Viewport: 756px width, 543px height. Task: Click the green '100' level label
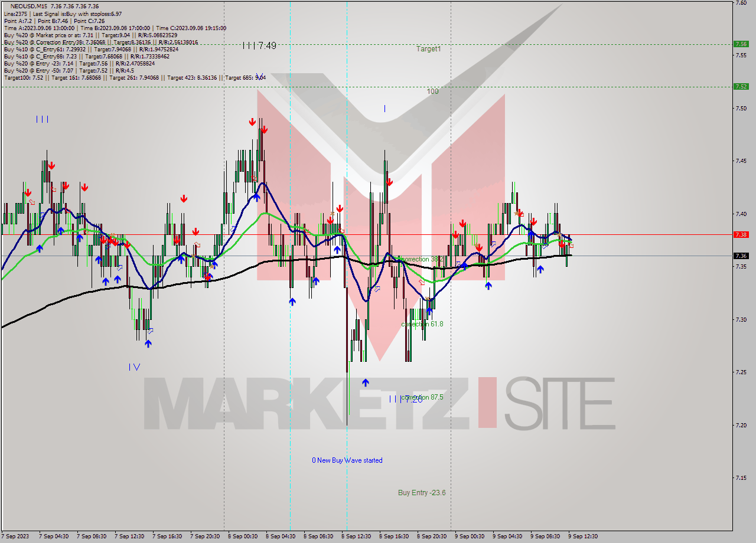click(x=433, y=91)
